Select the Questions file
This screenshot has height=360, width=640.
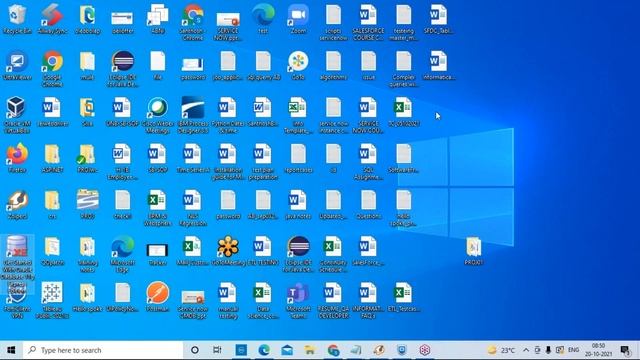[368, 204]
